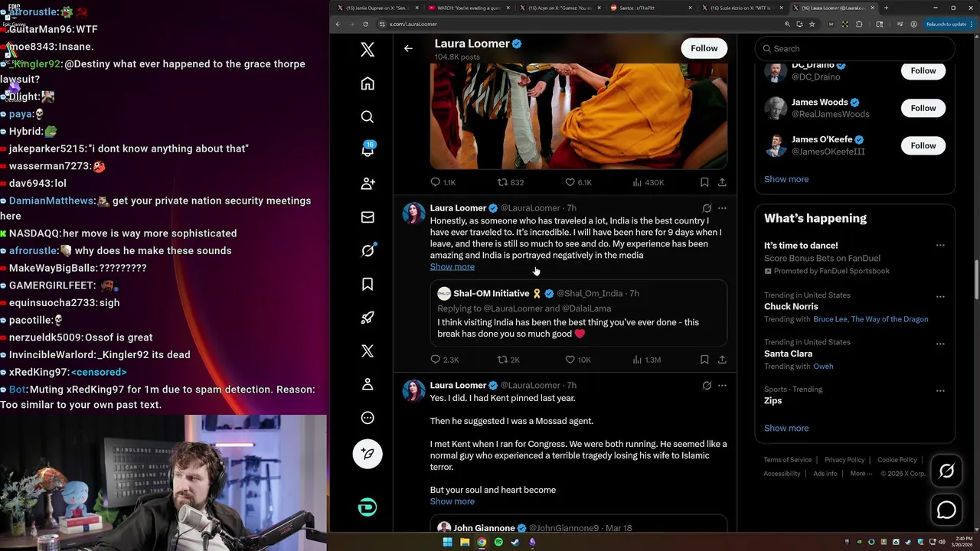Image resolution: width=980 pixels, height=551 pixels.
Task: Open options for Chuck Norris trend
Action: (x=940, y=296)
